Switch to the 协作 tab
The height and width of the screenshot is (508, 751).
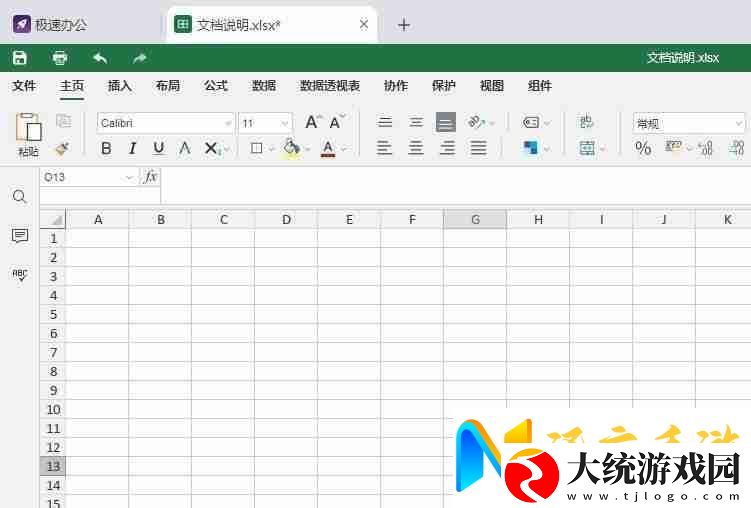pyautogui.click(x=396, y=86)
